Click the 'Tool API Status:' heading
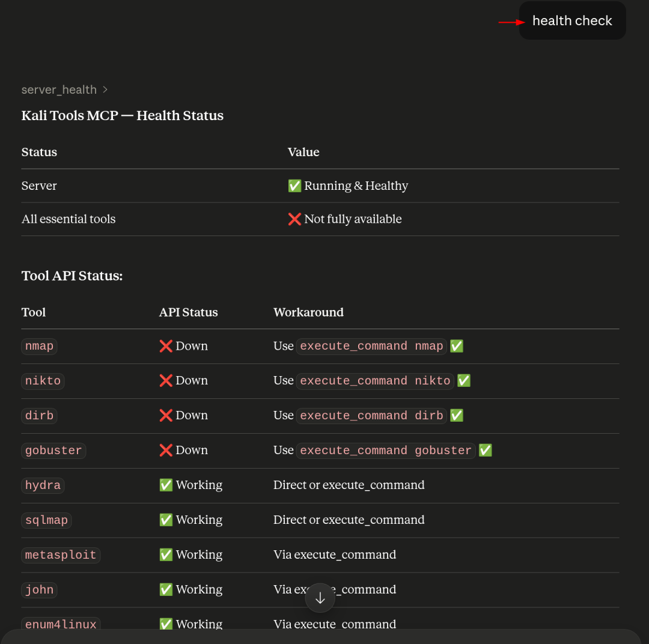 tap(72, 276)
